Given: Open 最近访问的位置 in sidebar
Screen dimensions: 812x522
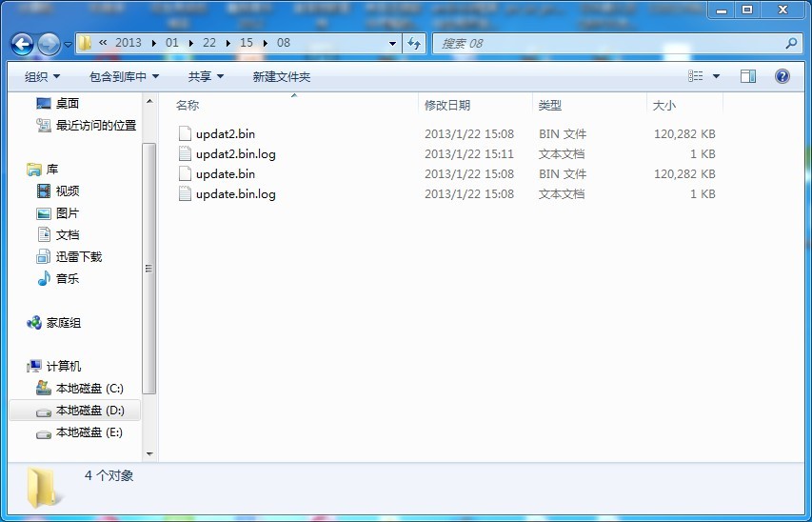Looking at the screenshot, I should (96, 126).
